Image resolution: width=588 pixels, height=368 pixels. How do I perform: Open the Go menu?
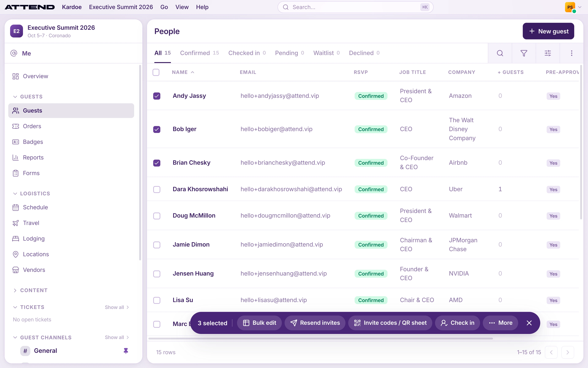click(164, 7)
